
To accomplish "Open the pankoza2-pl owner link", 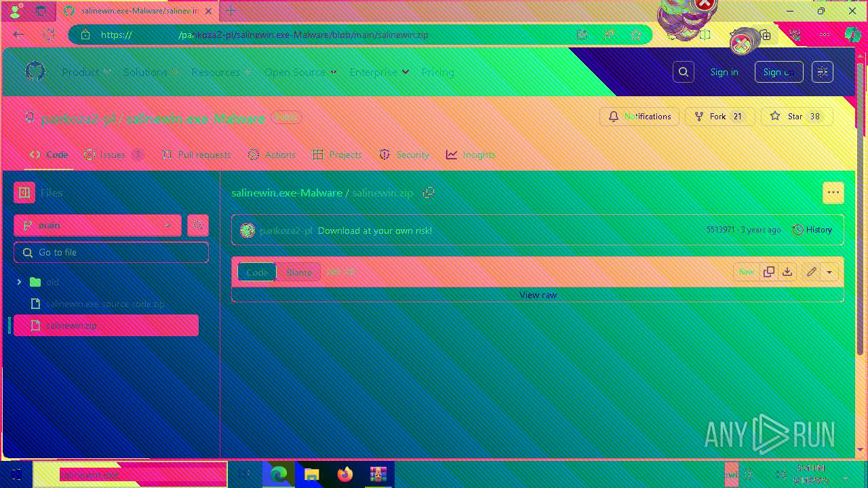I will [x=79, y=119].
